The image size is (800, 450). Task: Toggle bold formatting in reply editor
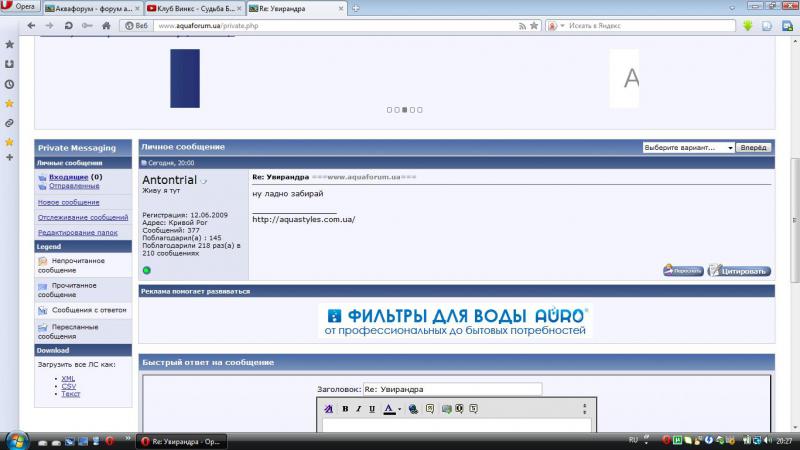345,409
